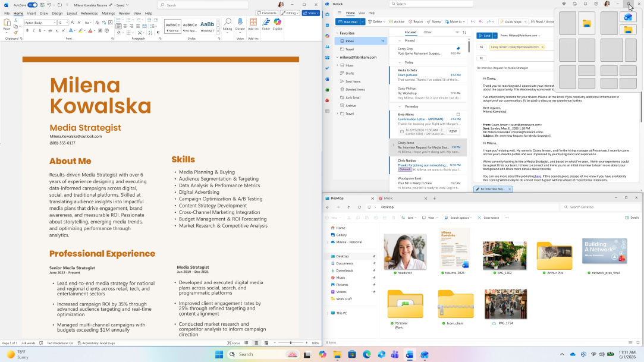Toggle Bold in Word ribbon
Viewport: 644px width, 362px height.
(x=27, y=30)
